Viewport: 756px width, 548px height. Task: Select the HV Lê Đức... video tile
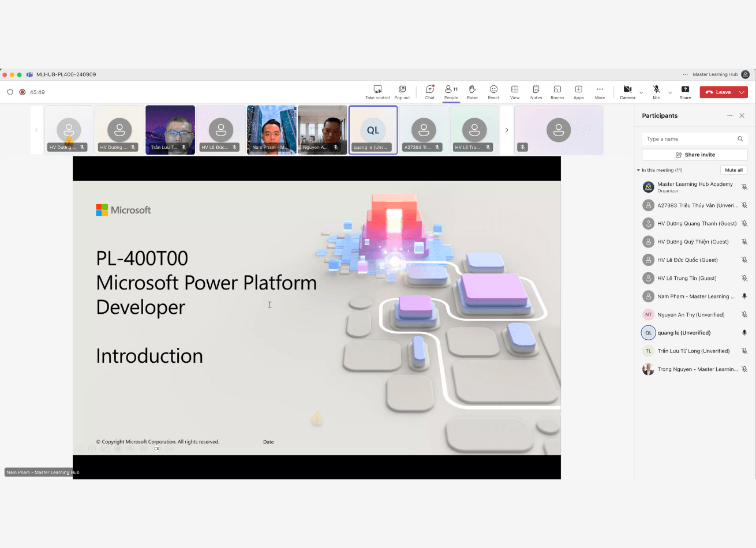coord(221,130)
